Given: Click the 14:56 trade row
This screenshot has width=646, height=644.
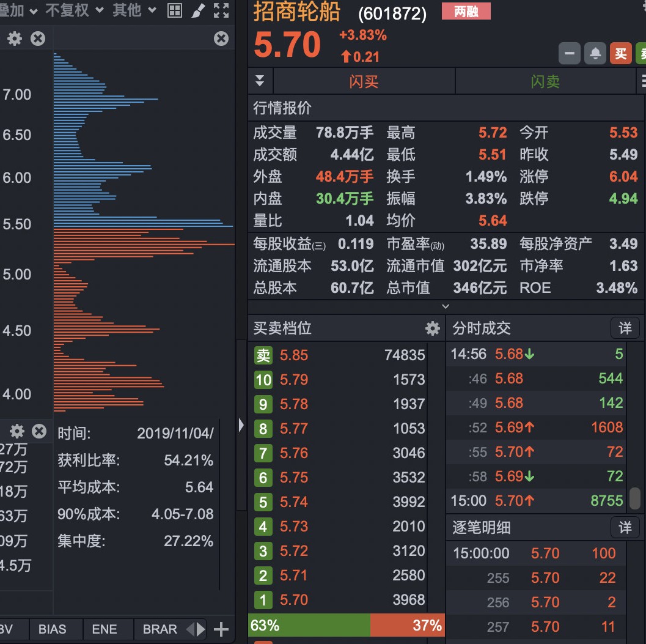Looking at the screenshot, I should click(x=537, y=354).
